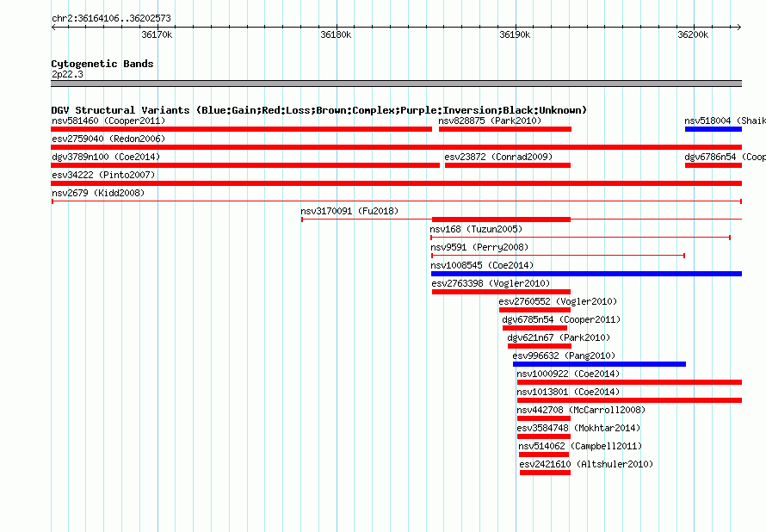This screenshot has height=532, width=766.
Task: Select the red loss bar under nsv828875
Action: coord(505,129)
